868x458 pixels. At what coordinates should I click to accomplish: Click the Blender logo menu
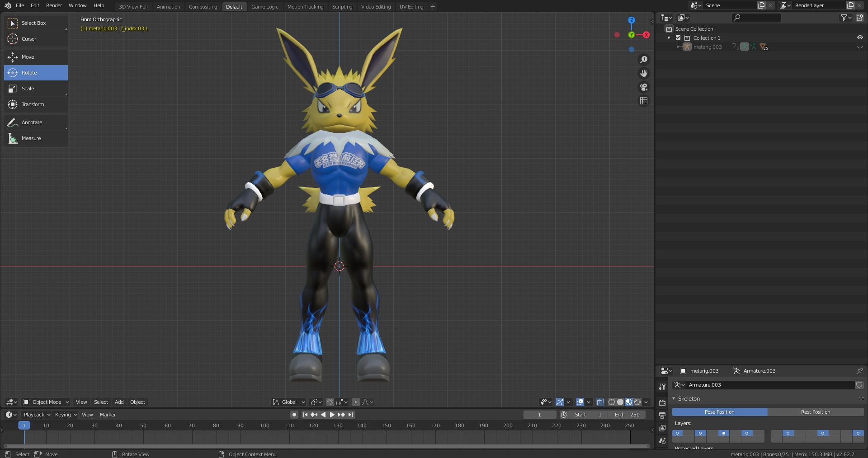(x=8, y=5)
